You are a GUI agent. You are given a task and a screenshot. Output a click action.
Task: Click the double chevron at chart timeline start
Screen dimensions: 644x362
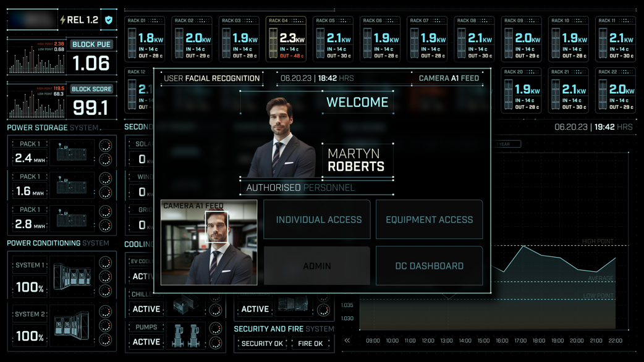(x=347, y=340)
